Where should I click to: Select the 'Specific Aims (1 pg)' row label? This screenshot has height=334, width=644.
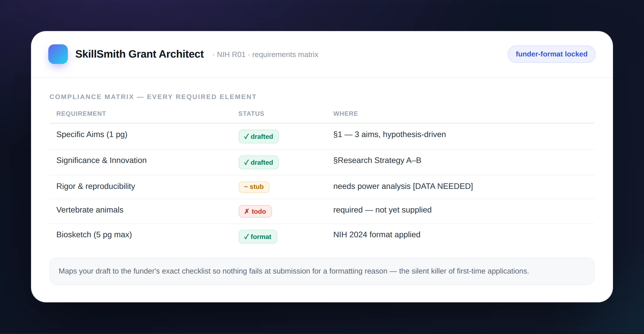(x=92, y=134)
